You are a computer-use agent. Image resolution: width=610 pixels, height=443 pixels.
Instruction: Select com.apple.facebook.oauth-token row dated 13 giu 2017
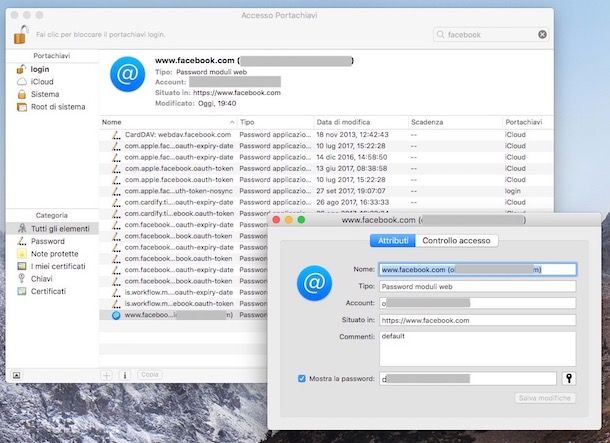[x=326, y=168]
